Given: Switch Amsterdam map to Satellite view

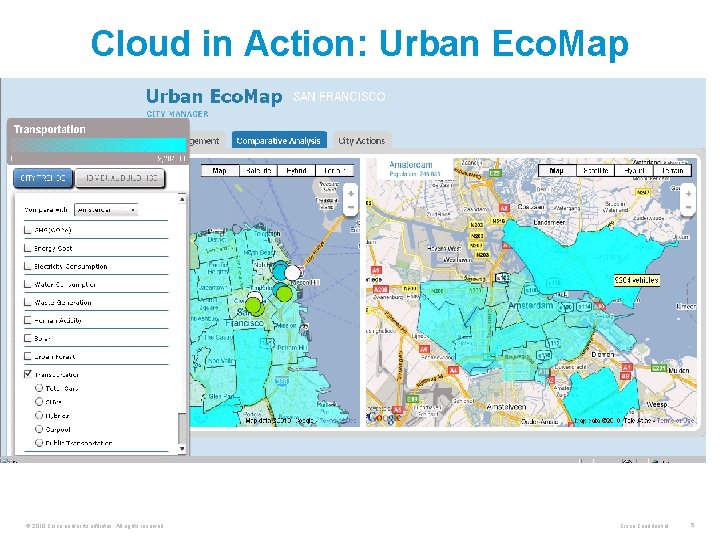Looking at the screenshot, I should click(595, 170).
